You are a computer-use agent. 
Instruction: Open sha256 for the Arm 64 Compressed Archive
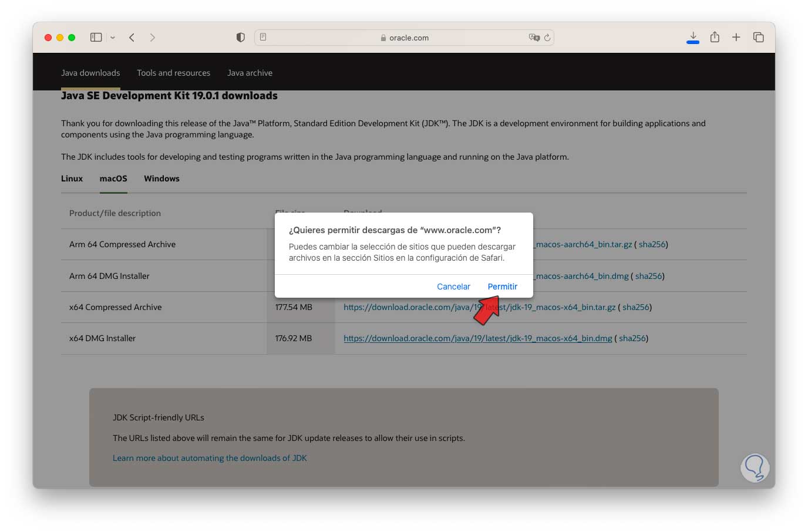(x=652, y=244)
